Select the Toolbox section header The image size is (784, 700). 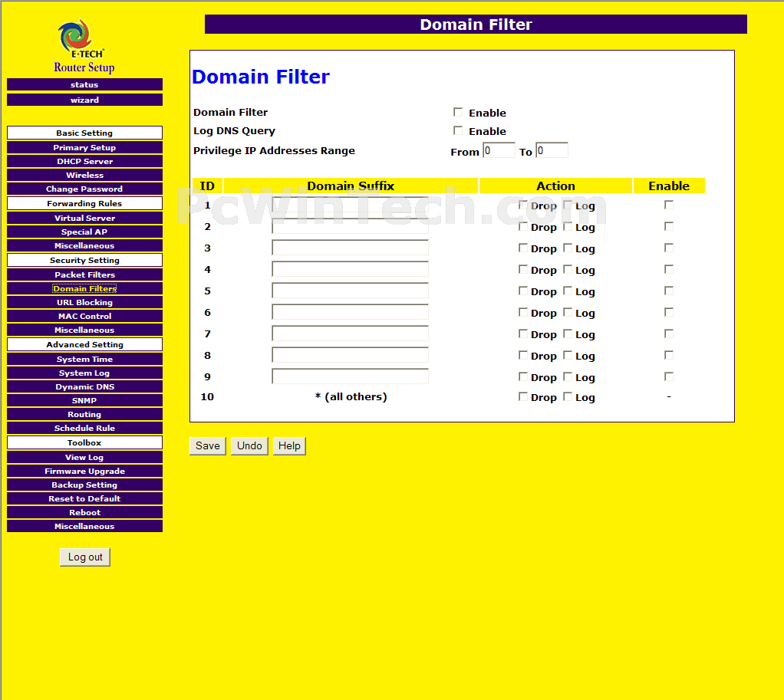point(84,442)
